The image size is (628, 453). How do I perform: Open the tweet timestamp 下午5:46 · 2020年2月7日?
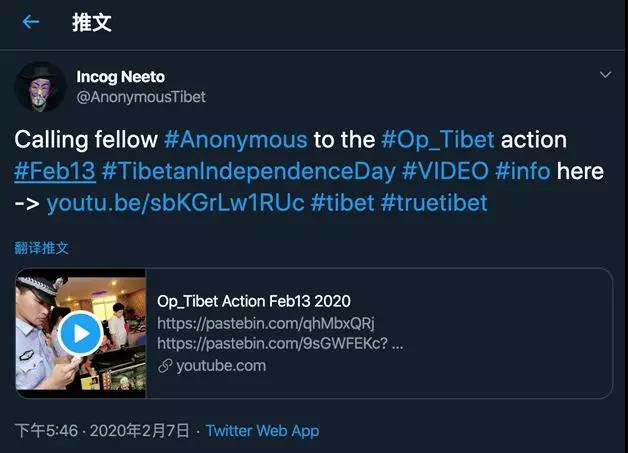pos(102,431)
